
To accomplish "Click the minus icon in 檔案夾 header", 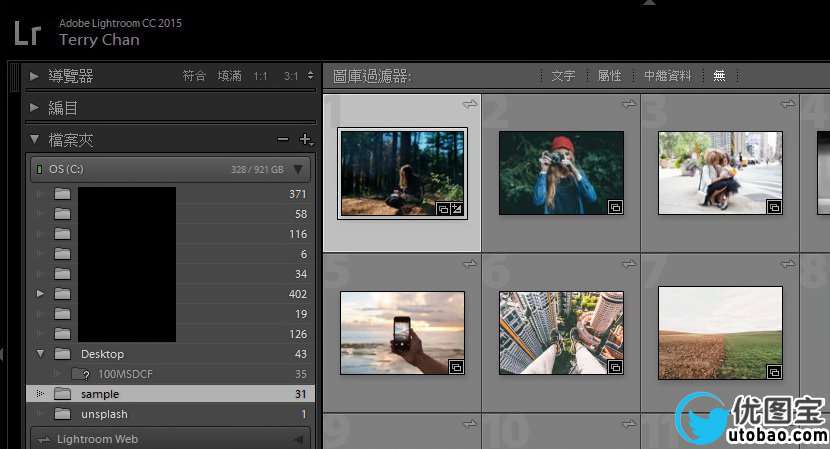I will click(283, 140).
